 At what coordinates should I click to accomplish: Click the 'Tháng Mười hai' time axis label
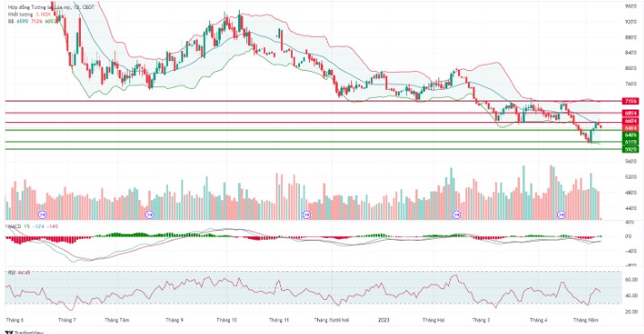[x=331, y=320]
